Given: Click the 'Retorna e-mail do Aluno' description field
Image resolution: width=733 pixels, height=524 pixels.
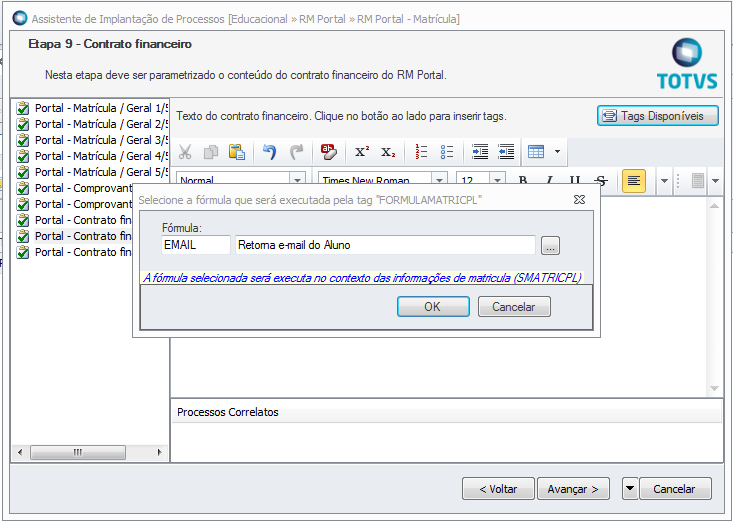Looking at the screenshot, I should [385, 245].
